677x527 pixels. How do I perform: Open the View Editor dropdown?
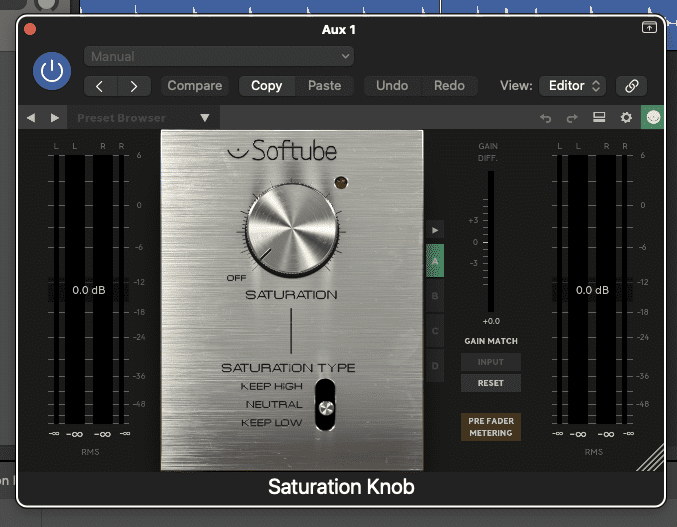click(573, 86)
